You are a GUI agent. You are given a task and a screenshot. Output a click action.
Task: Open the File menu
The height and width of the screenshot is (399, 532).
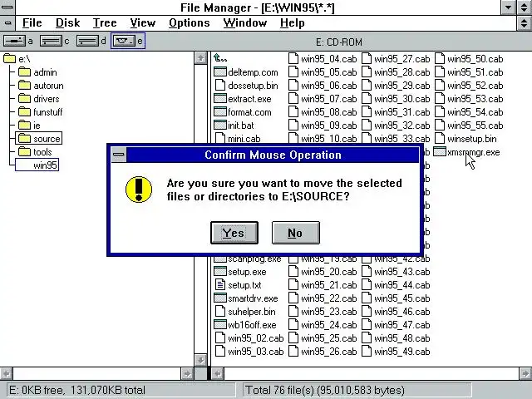click(32, 23)
